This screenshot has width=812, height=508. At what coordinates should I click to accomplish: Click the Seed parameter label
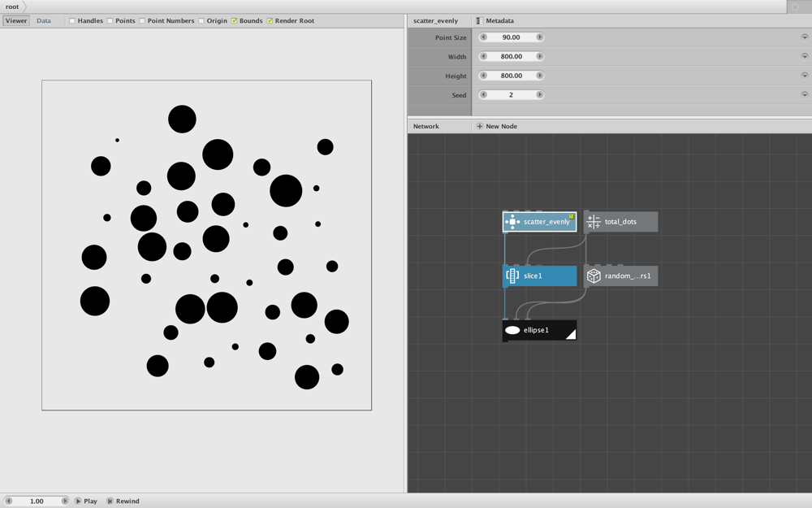459,95
